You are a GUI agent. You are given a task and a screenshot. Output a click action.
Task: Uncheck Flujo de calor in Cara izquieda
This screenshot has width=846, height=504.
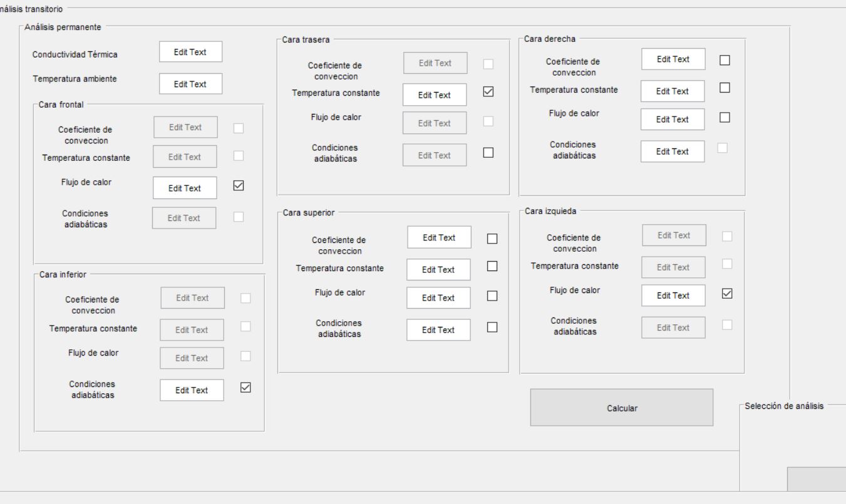(x=727, y=293)
